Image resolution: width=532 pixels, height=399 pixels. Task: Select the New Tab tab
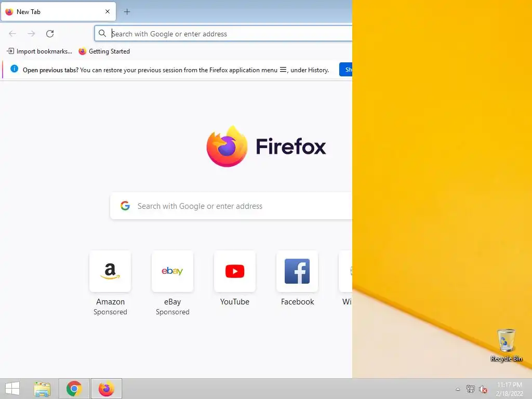[x=58, y=11]
